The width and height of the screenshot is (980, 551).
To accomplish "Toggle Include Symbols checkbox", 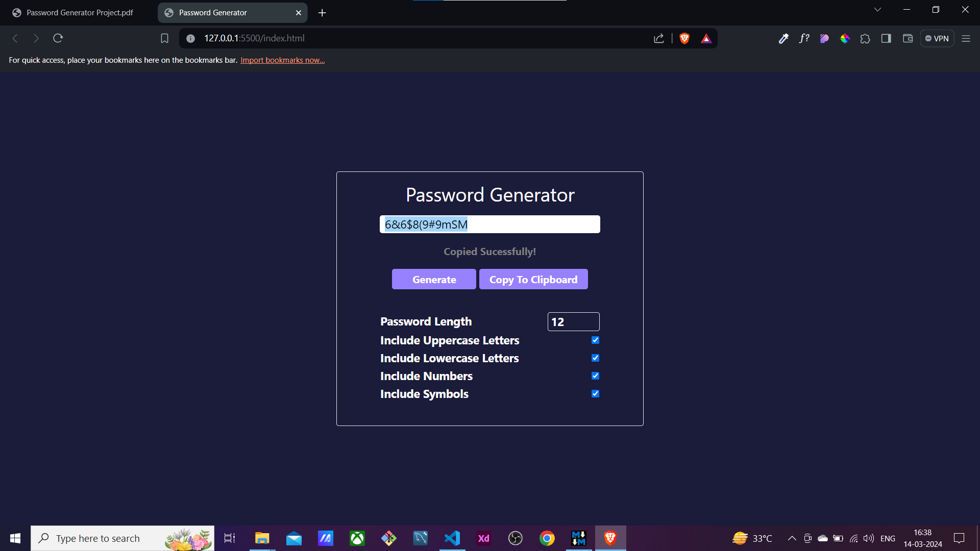I will pyautogui.click(x=595, y=394).
